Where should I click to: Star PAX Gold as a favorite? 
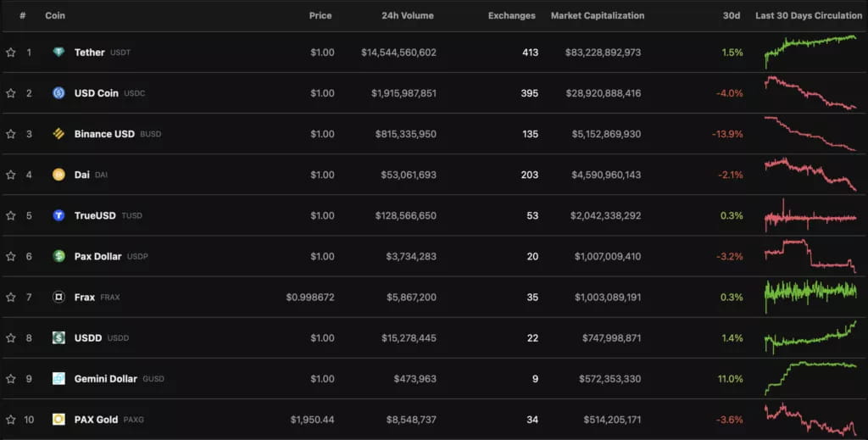[x=11, y=419]
